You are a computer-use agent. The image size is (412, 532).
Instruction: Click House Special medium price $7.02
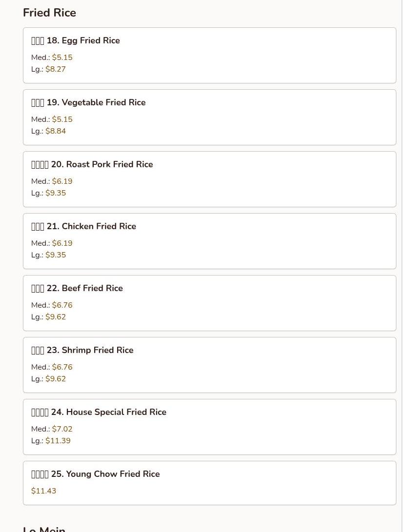tap(62, 429)
